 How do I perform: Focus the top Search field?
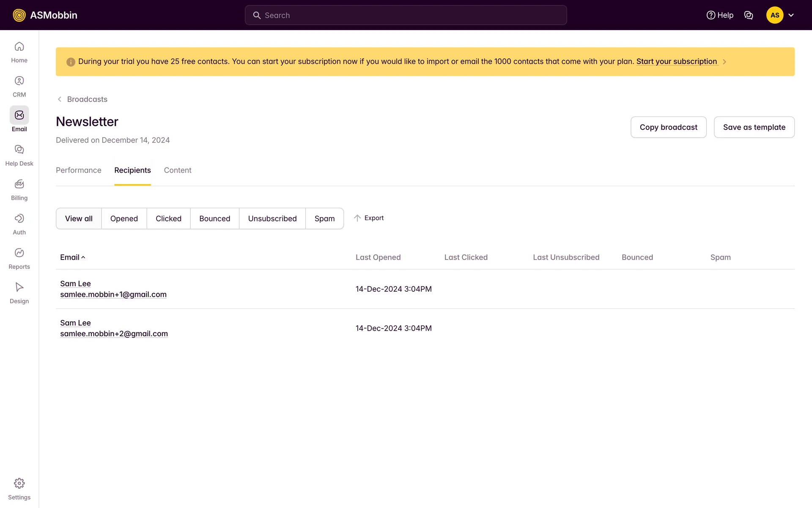[x=406, y=15]
